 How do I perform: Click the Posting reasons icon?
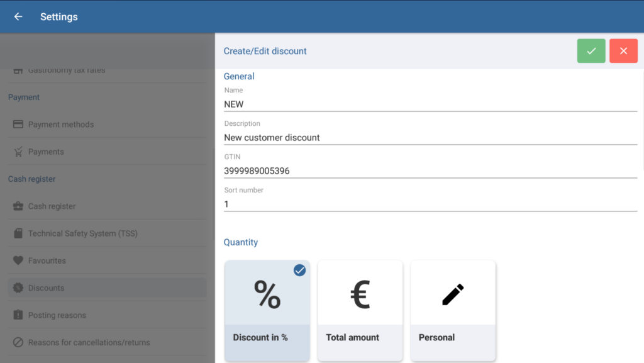[18, 315]
